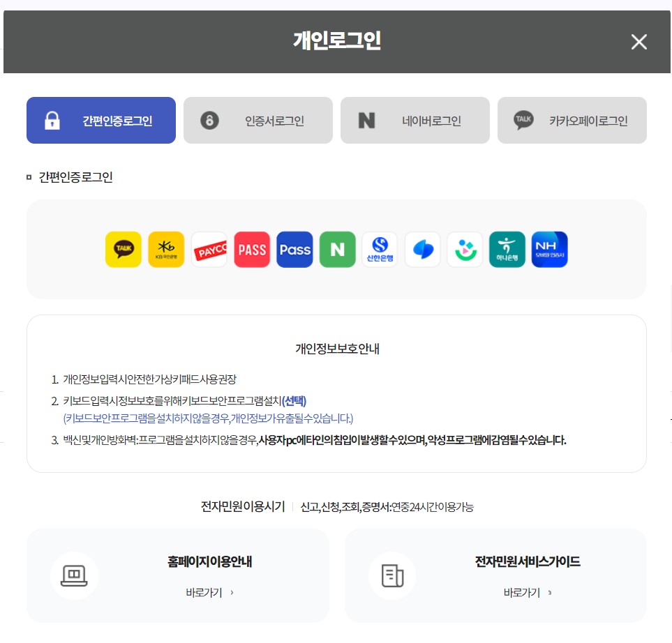Select the KB국민은행 authentication icon
Viewport: 672px width, 643px height.
coord(166,249)
